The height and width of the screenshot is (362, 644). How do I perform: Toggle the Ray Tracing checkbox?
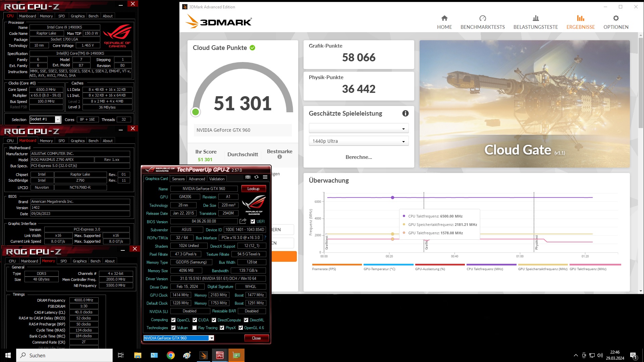[x=195, y=328]
